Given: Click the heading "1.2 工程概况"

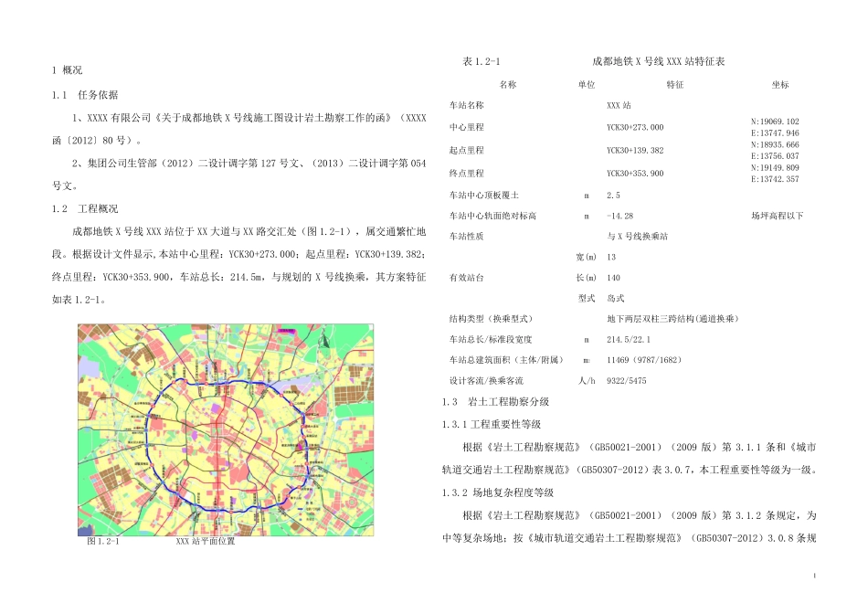Looking at the screenshot, I should [85, 208].
